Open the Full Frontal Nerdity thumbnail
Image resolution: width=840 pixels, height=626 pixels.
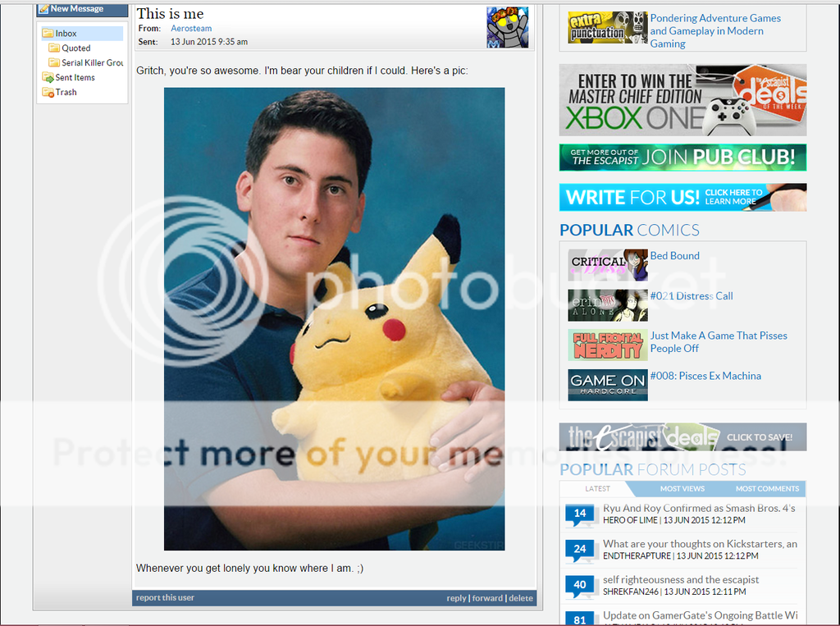click(608, 345)
